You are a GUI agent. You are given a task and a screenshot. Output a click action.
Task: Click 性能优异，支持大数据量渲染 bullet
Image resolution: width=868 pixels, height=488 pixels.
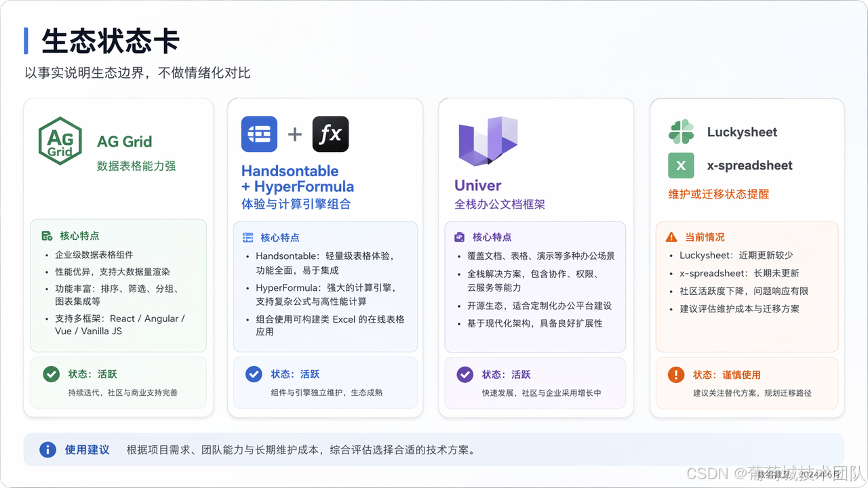[113, 271]
